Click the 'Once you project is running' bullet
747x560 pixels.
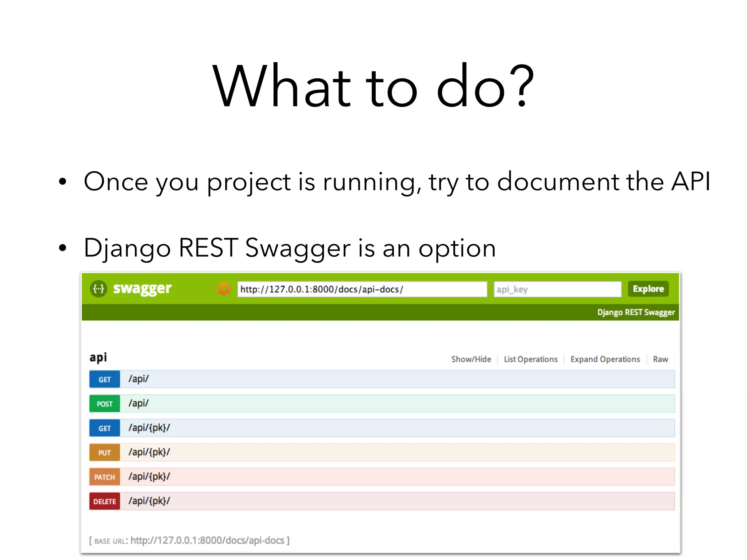pos(397,182)
